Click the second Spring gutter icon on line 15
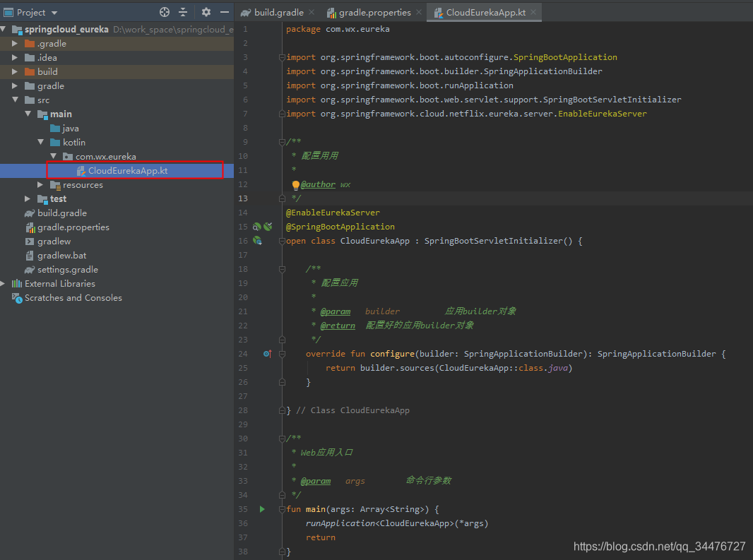The width and height of the screenshot is (753, 560). pyautogui.click(x=268, y=227)
